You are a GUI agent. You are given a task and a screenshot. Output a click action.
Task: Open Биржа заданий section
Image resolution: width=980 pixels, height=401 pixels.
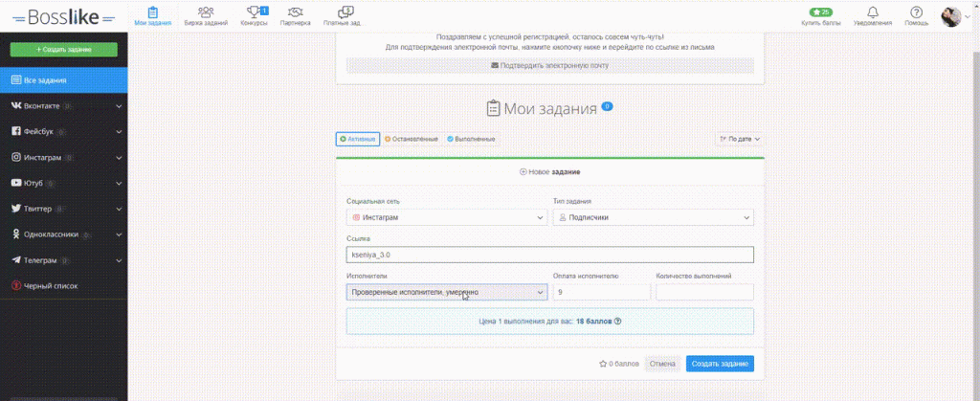coord(206,16)
